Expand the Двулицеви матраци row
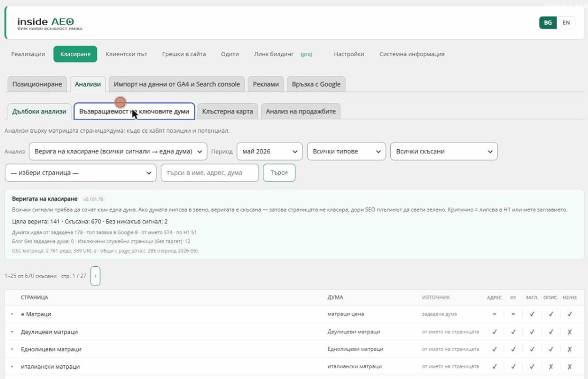588x379 pixels. [x=12, y=332]
